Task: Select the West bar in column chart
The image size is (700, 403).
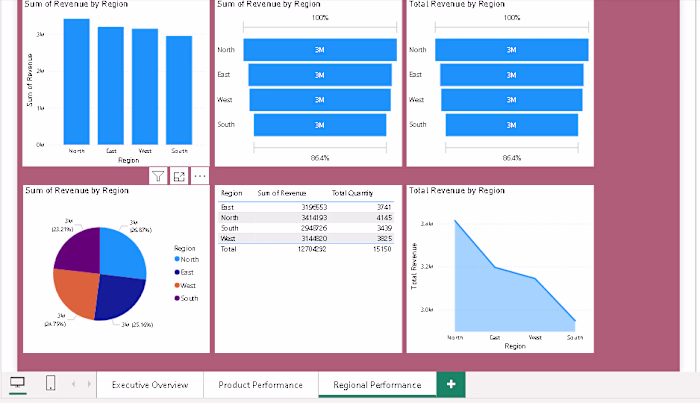Action: [145, 87]
